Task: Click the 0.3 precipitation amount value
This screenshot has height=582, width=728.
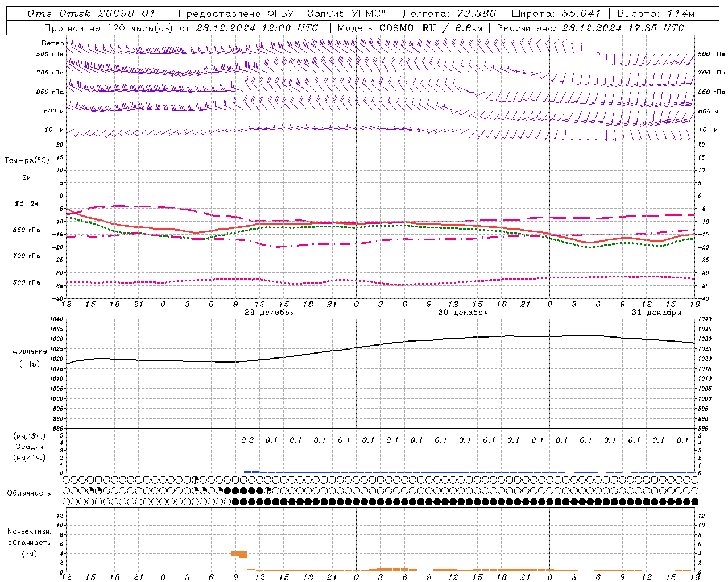Action: [247, 440]
